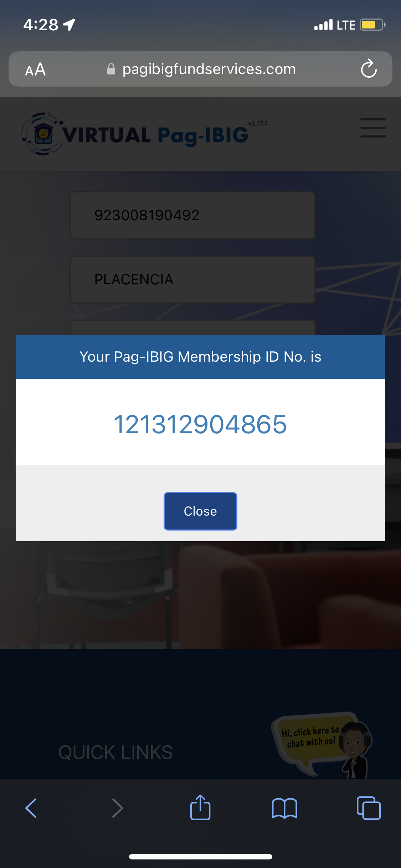This screenshot has height=868, width=401.
Task: Tap the Close button in the dialog
Action: tap(200, 511)
